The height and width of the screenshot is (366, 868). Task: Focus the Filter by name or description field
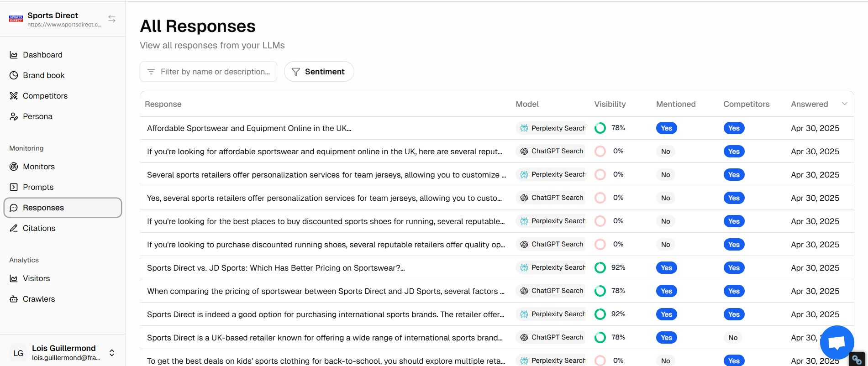point(215,72)
